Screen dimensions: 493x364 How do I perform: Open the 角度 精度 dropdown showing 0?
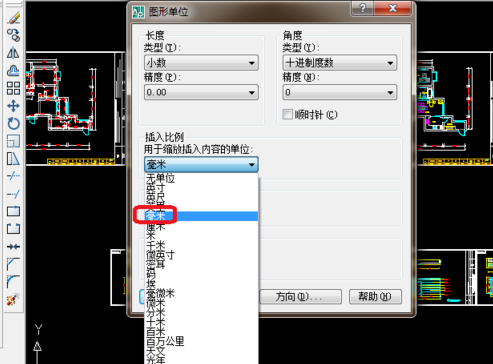340,92
